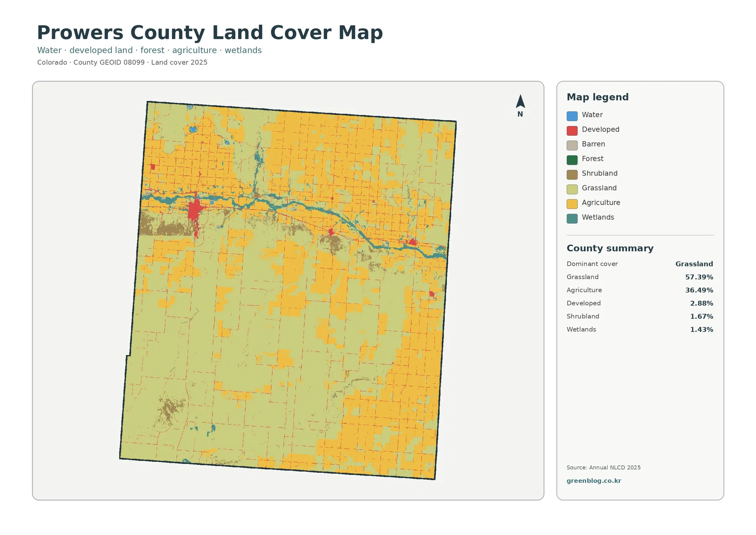Image resolution: width=756 pixels, height=535 pixels.
Task: Click the 'Colorado · County GEOID 08099 · Land cover 2025' line
Action: pos(122,62)
